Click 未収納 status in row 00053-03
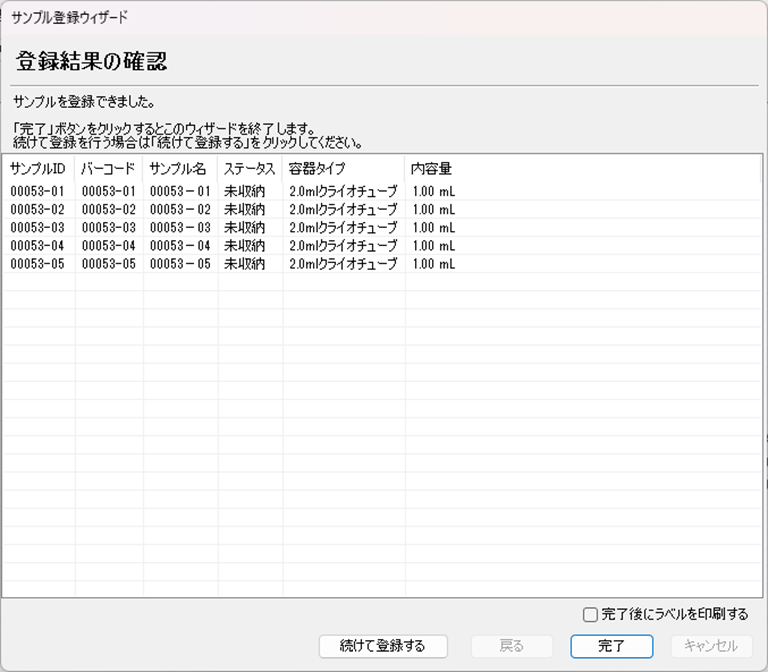This screenshot has height=672, width=768. [245, 227]
